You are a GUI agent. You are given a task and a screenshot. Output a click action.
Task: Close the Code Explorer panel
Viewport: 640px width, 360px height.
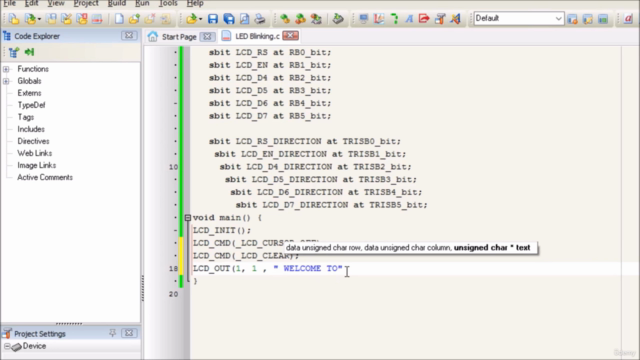pyautogui.click(x=129, y=36)
